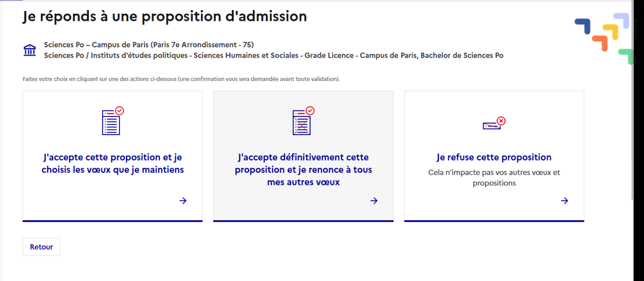Click the yellow corner shape in the logo
The height and width of the screenshot is (281, 644).
click(x=611, y=32)
